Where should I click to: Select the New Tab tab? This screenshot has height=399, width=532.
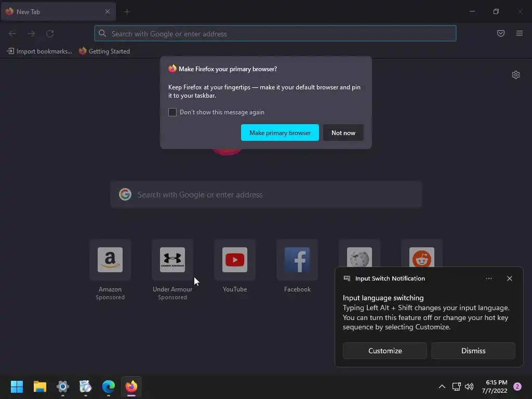tap(58, 11)
